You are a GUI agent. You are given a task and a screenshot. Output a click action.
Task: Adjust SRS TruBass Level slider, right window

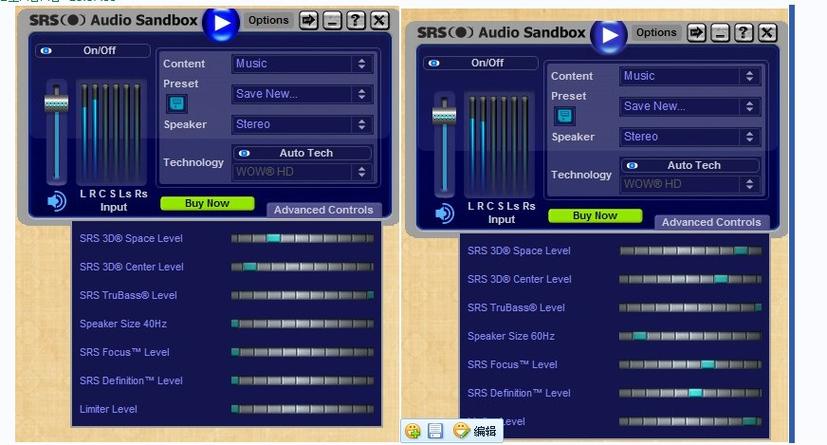690,308
